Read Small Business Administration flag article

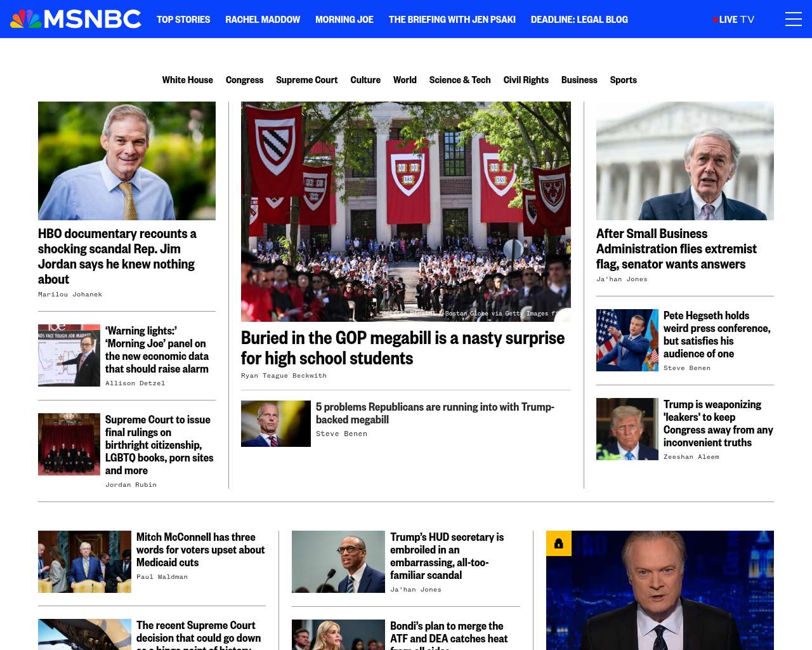click(676, 249)
